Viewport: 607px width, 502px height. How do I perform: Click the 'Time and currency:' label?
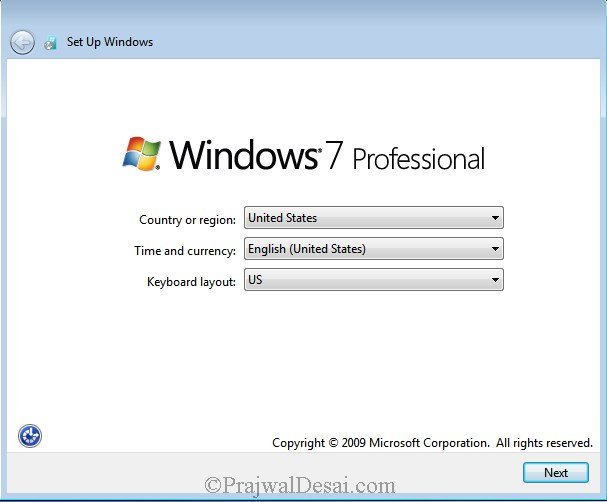(185, 251)
